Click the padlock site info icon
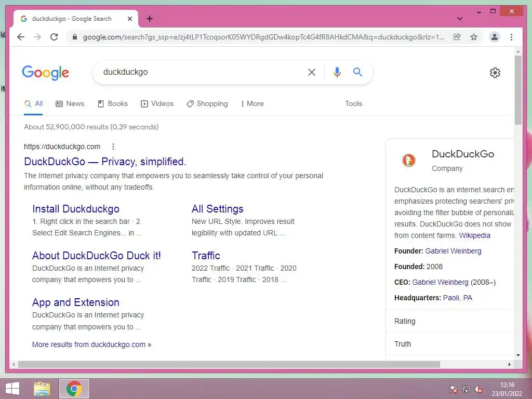This screenshot has width=532, height=399. tap(75, 37)
